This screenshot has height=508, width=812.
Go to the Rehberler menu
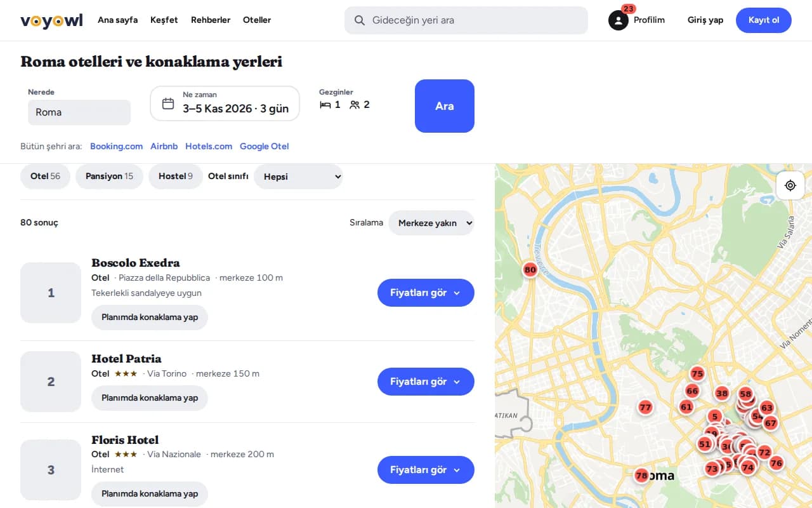[x=211, y=20]
